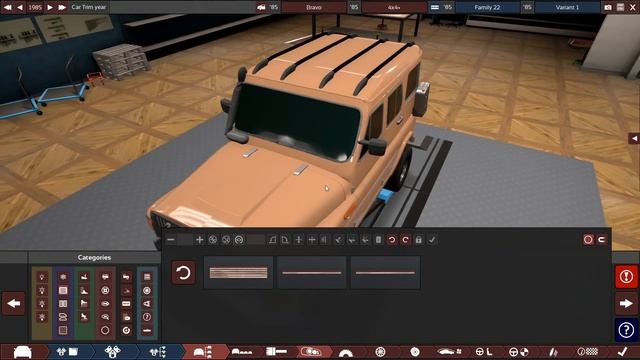640x360 pixels.
Task: Click the 1985 year field
Action: click(x=35, y=7)
